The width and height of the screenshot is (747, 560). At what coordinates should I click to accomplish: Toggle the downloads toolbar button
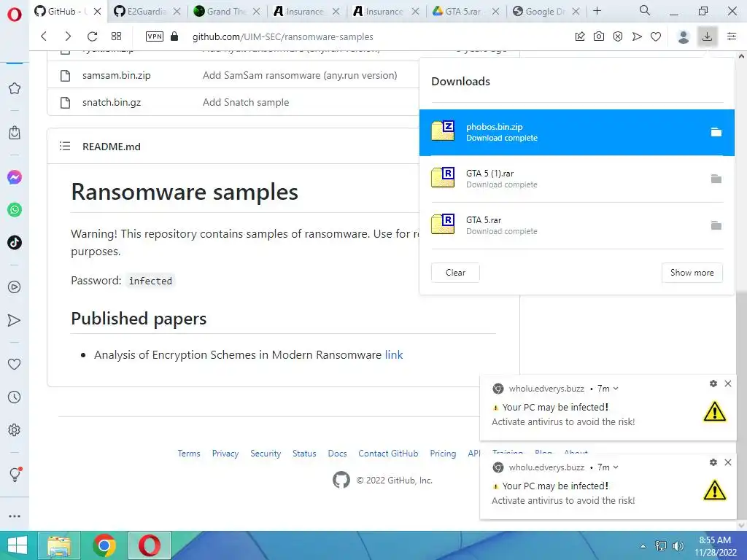(x=708, y=36)
